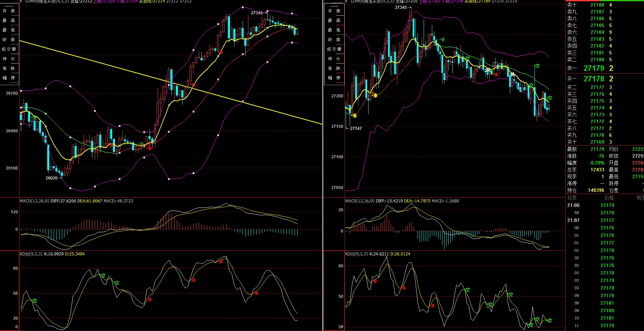Select the 卖四 ask row at 27182

[605, 46]
